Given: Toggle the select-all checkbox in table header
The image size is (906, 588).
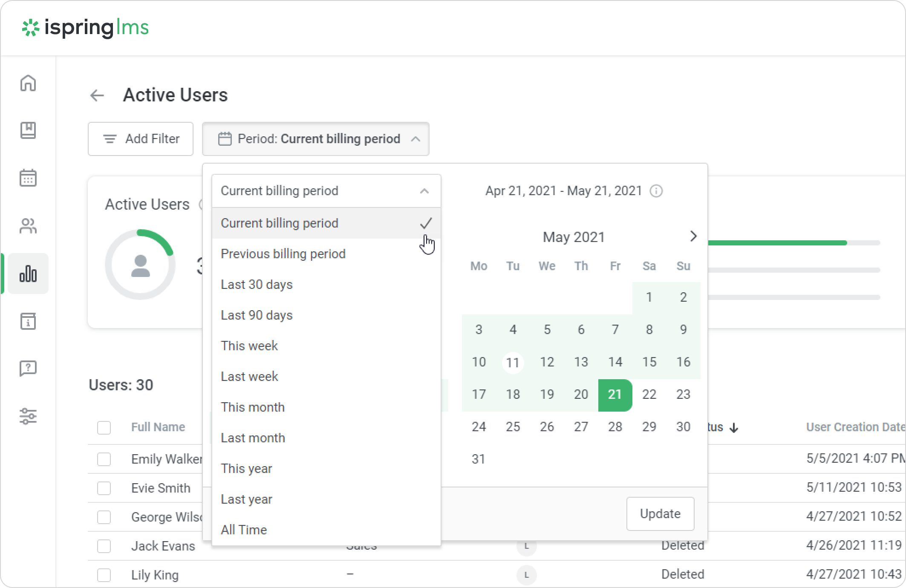Looking at the screenshot, I should [104, 427].
